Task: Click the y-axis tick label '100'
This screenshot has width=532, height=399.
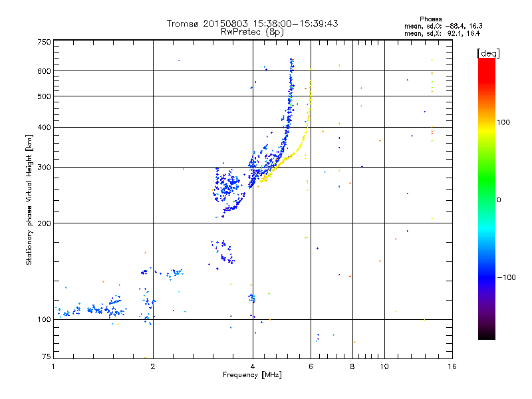Action: click(x=44, y=320)
